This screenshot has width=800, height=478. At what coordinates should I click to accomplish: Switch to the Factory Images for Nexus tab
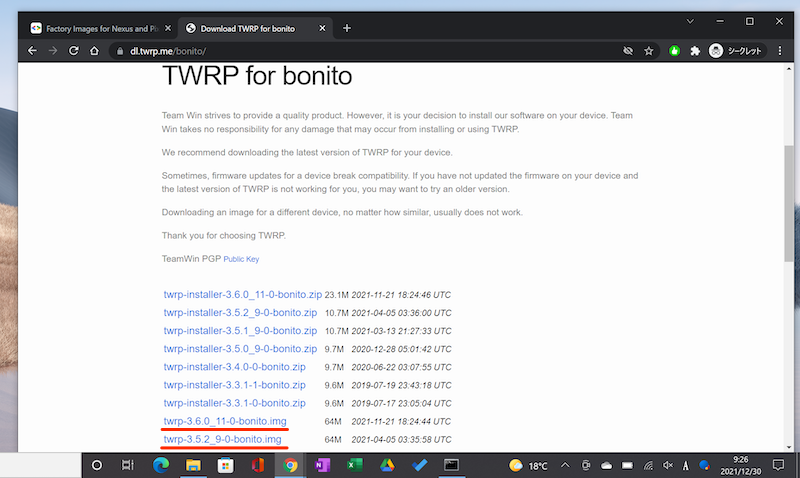click(x=95, y=28)
